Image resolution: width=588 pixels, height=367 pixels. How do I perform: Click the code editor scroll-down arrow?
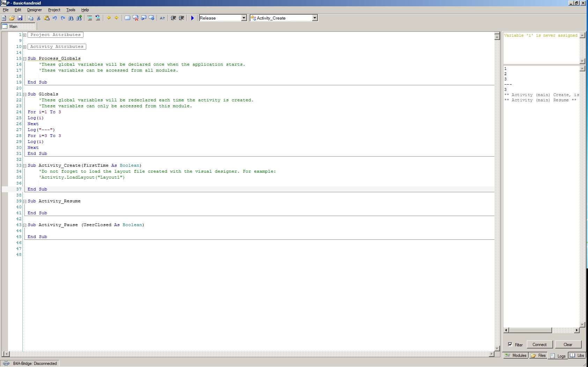pos(497,348)
